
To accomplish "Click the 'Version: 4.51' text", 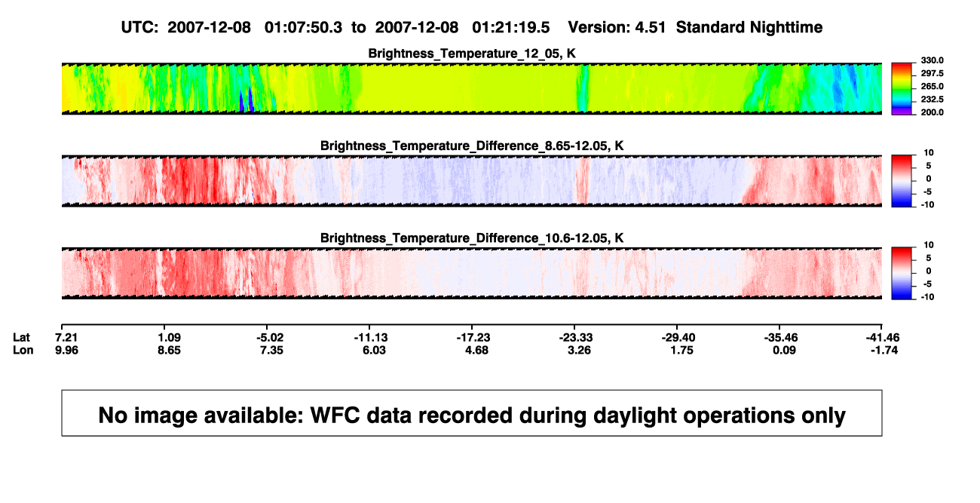I will point(618,27).
